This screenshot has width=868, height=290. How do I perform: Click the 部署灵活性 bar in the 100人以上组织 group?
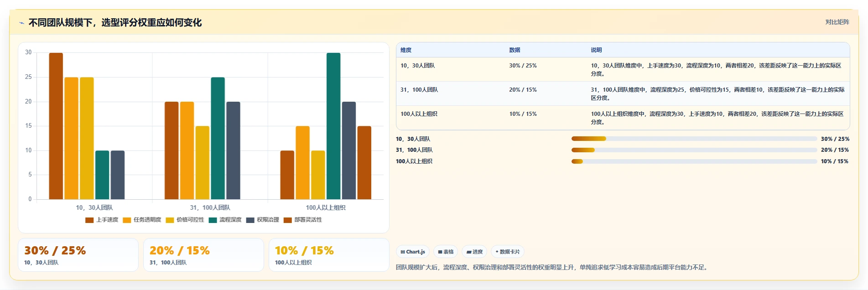pyautogui.click(x=364, y=163)
